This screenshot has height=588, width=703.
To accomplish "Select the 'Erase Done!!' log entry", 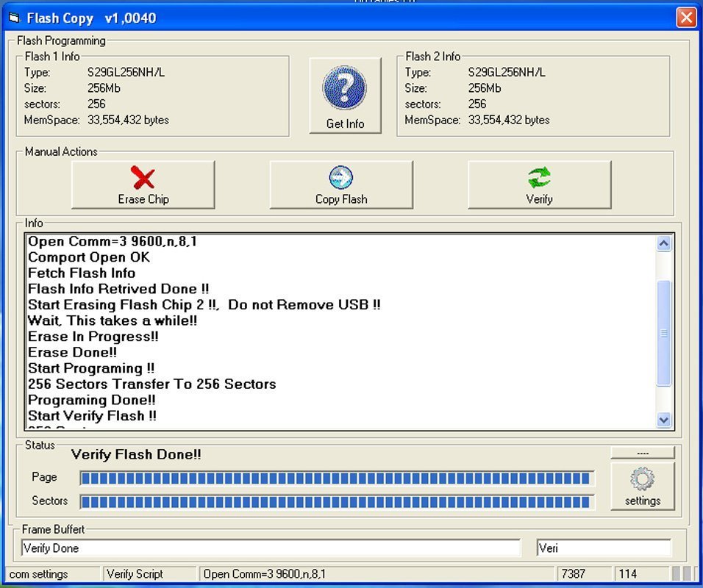I will pos(72,352).
